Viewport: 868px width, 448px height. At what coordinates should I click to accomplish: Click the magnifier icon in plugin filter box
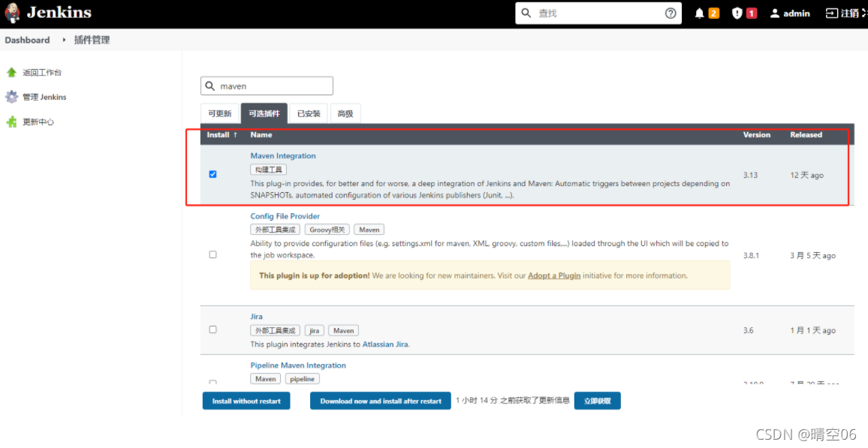click(x=209, y=86)
